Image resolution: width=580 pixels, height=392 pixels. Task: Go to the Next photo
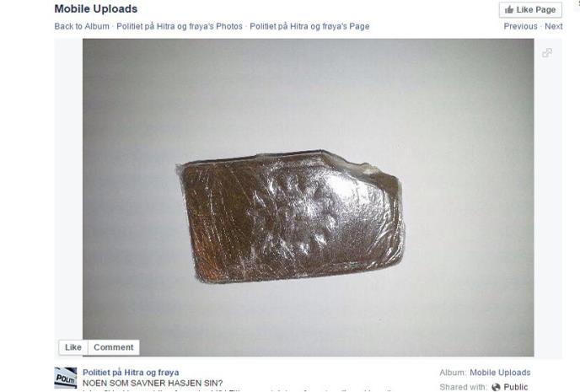pyautogui.click(x=553, y=26)
